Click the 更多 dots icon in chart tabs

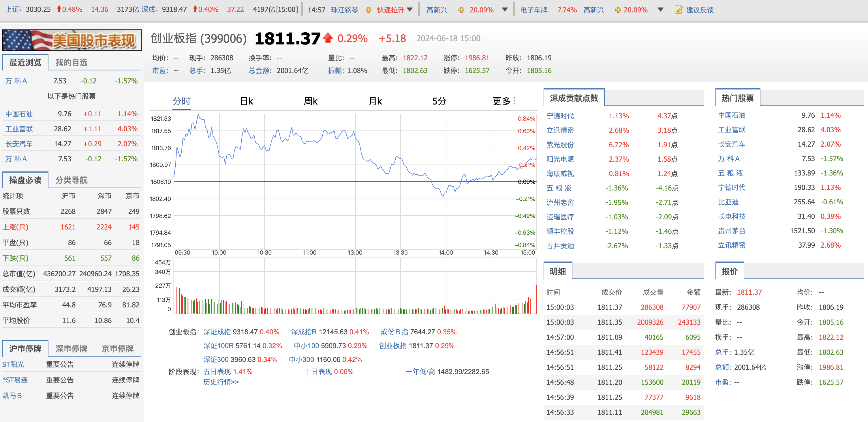pyautogui.click(x=514, y=101)
